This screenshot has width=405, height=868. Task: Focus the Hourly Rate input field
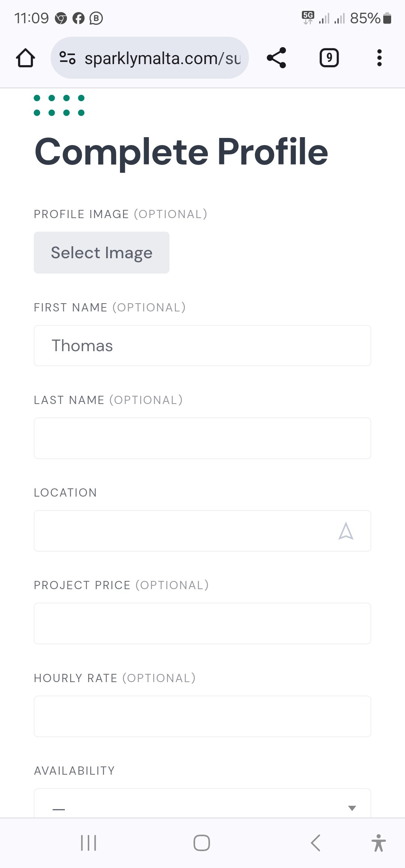point(202,716)
